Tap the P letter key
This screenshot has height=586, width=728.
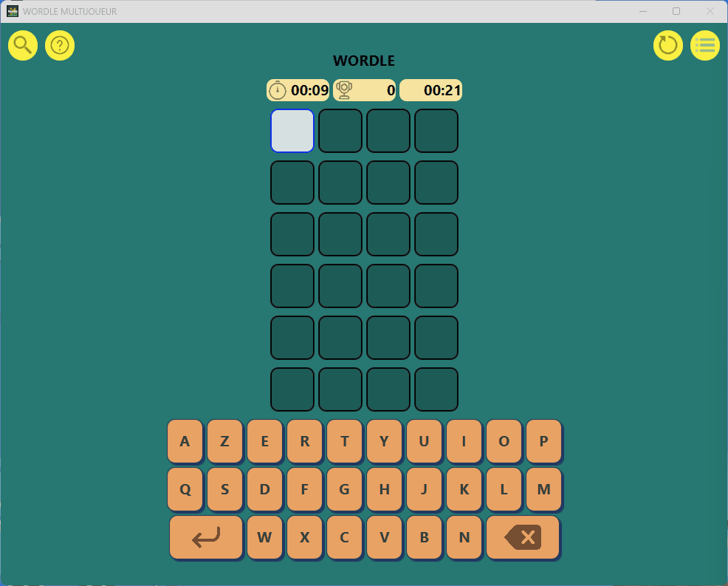click(x=543, y=441)
